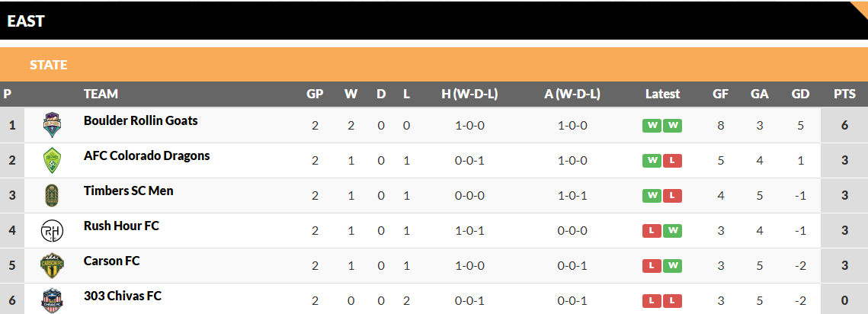
Task: Click Boulder Rollin Goats' first green W result badge
Action: click(652, 126)
